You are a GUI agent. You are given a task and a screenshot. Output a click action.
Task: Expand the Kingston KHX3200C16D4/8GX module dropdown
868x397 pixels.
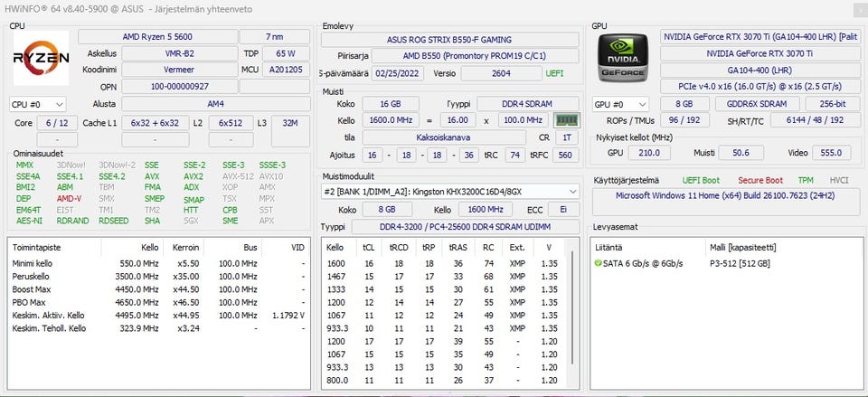(450, 192)
